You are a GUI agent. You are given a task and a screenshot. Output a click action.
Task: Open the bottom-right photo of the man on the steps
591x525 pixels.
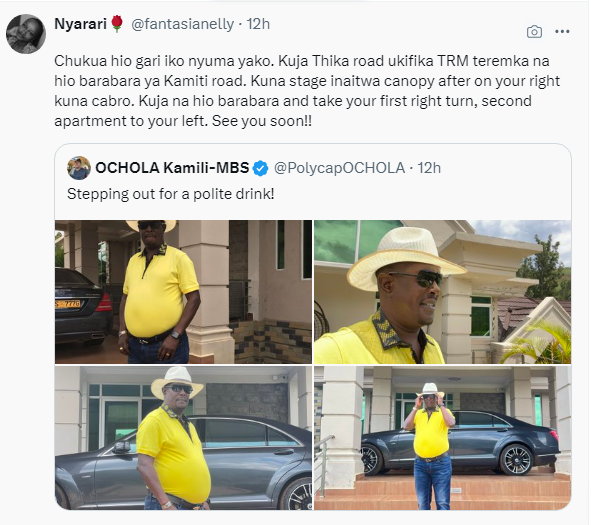click(442, 438)
